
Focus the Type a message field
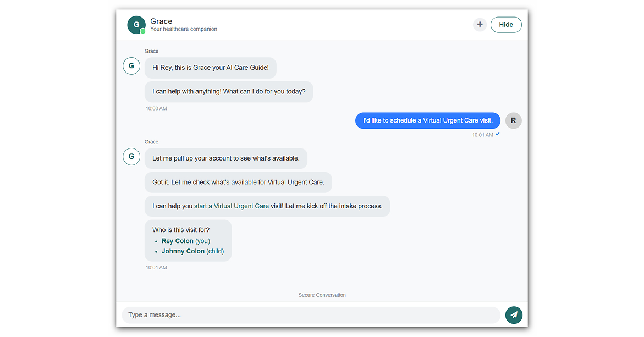(x=311, y=315)
